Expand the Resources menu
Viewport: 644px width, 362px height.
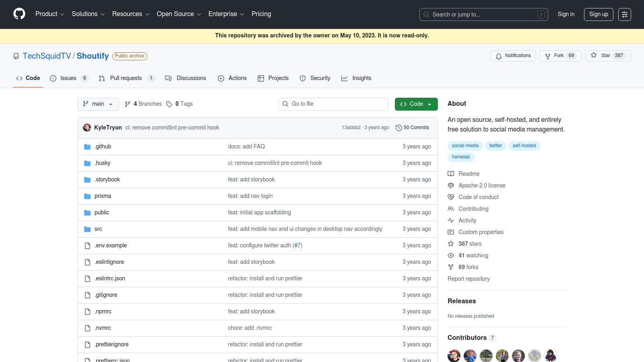[x=131, y=14]
